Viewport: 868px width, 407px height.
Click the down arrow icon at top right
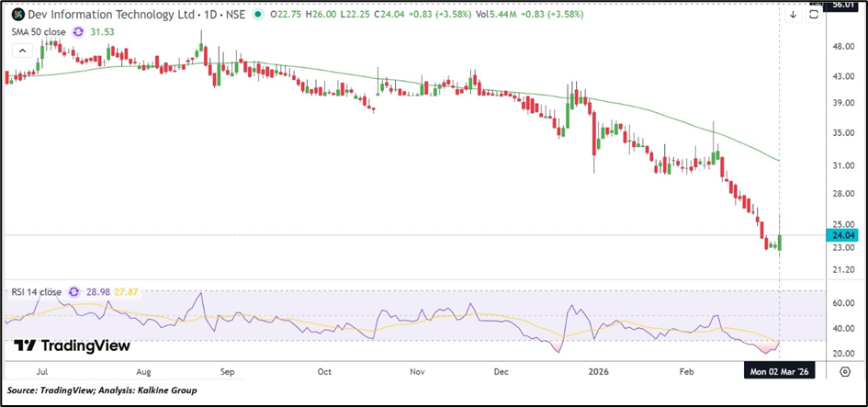tap(793, 15)
